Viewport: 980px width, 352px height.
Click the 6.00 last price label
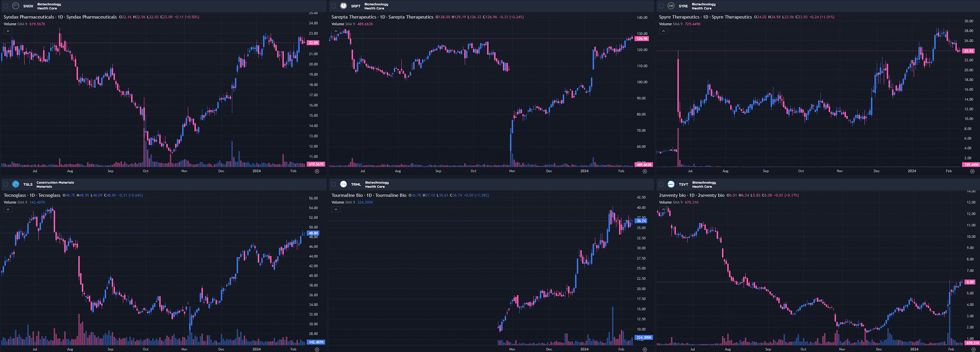click(970, 282)
